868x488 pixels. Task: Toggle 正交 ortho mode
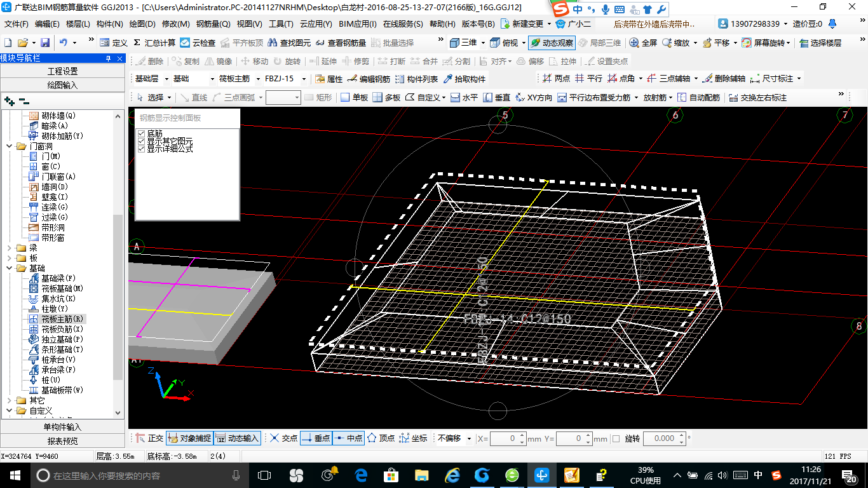click(149, 438)
